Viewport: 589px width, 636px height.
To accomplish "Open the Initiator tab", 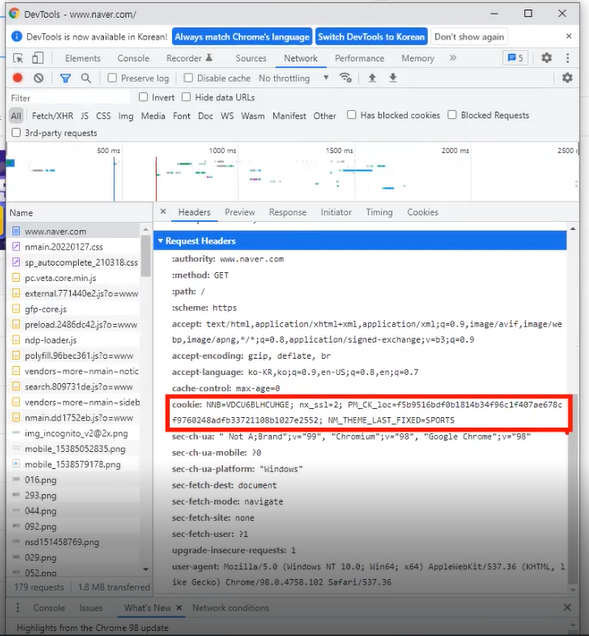I will [x=336, y=212].
